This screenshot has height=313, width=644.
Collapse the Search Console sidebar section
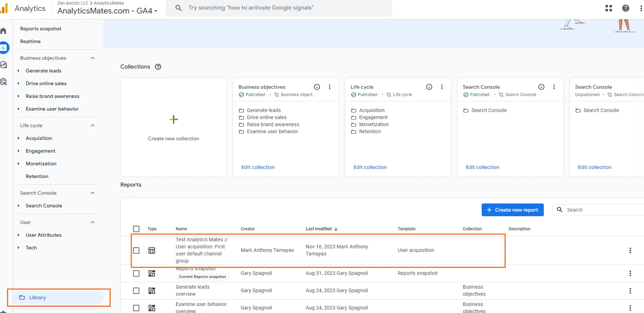(x=92, y=193)
